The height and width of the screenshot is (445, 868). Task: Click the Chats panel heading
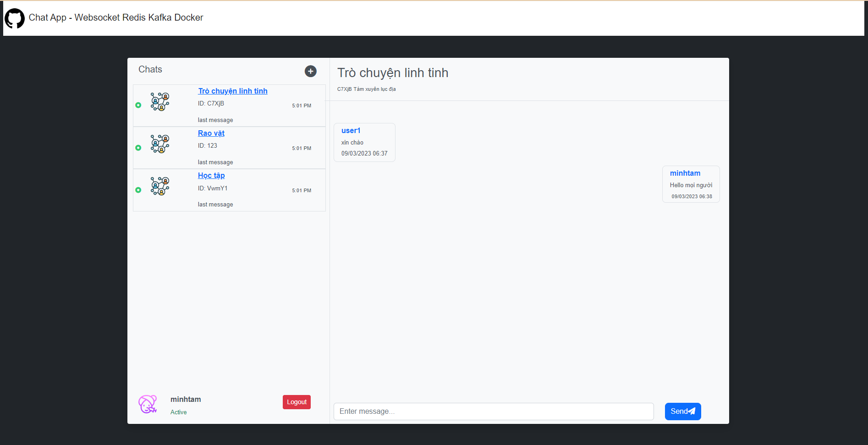(x=150, y=69)
